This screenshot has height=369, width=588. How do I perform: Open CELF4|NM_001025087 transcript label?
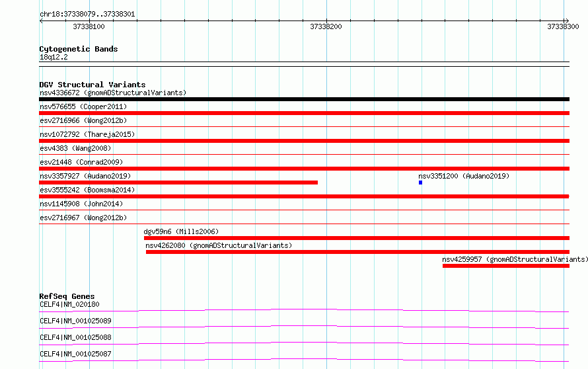point(75,354)
